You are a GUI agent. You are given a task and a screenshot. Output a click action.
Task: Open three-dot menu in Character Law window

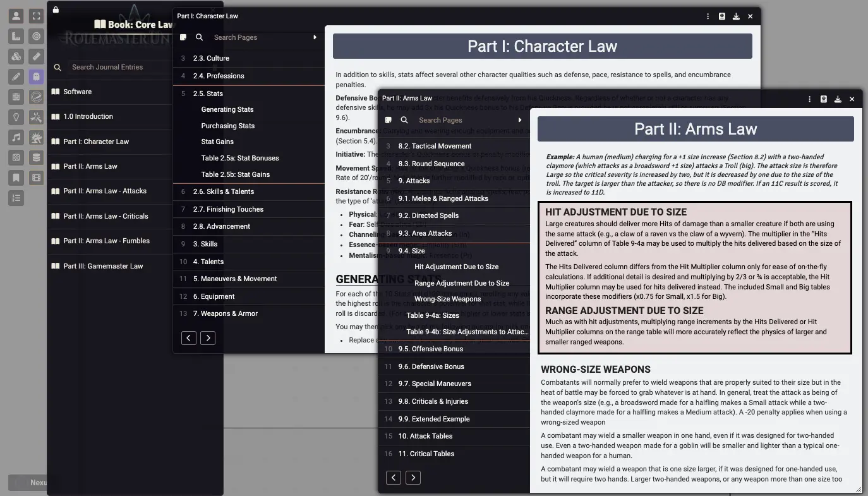(x=708, y=16)
